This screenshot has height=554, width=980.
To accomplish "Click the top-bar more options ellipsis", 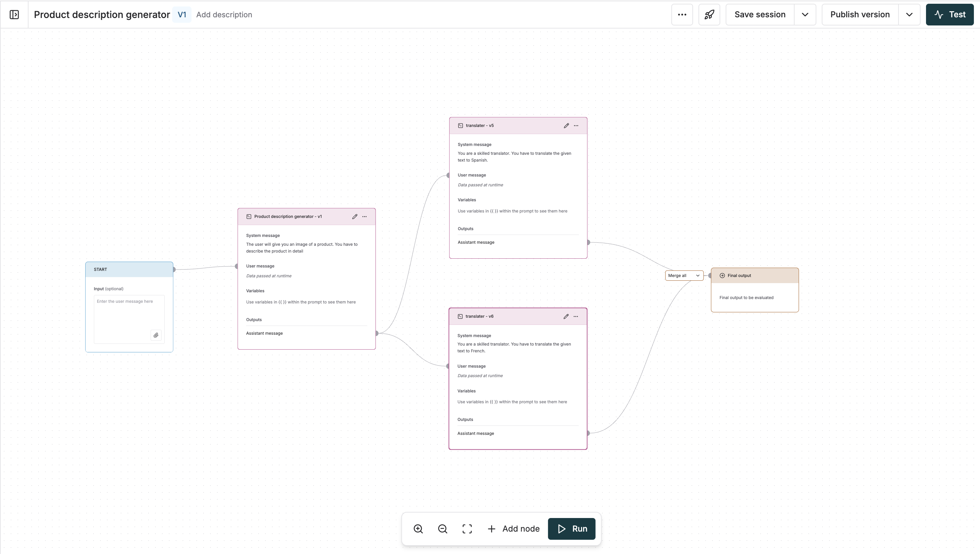I will (682, 15).
